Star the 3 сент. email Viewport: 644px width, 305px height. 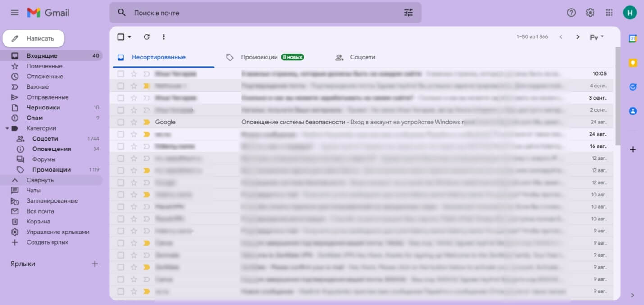pyautogui.click(x=134, y=98)
